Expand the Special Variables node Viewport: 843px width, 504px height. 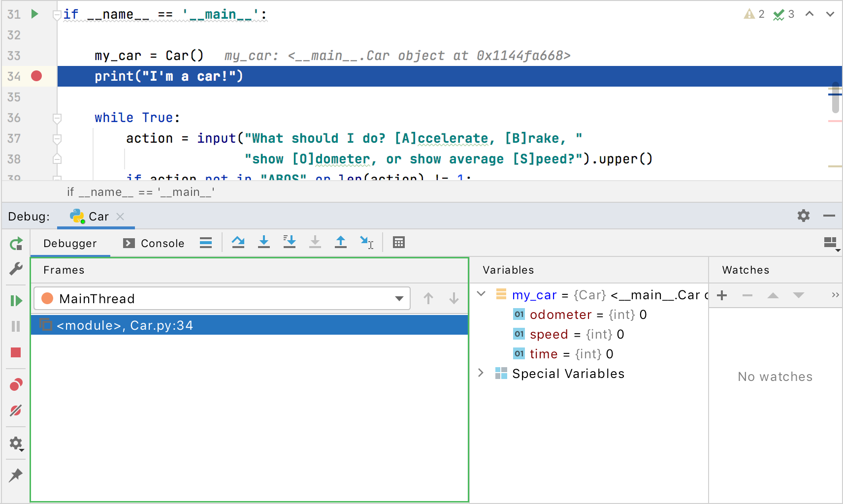tap(481, 373)
